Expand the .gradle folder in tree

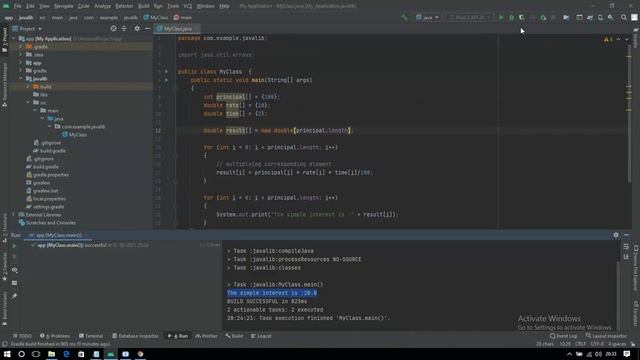pos(21,47)
